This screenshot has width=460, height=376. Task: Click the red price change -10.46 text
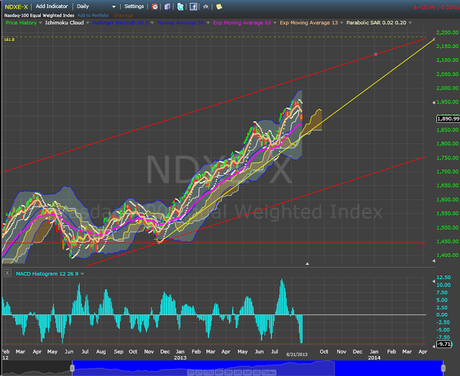pyautogui.click(x=437, y=7)
